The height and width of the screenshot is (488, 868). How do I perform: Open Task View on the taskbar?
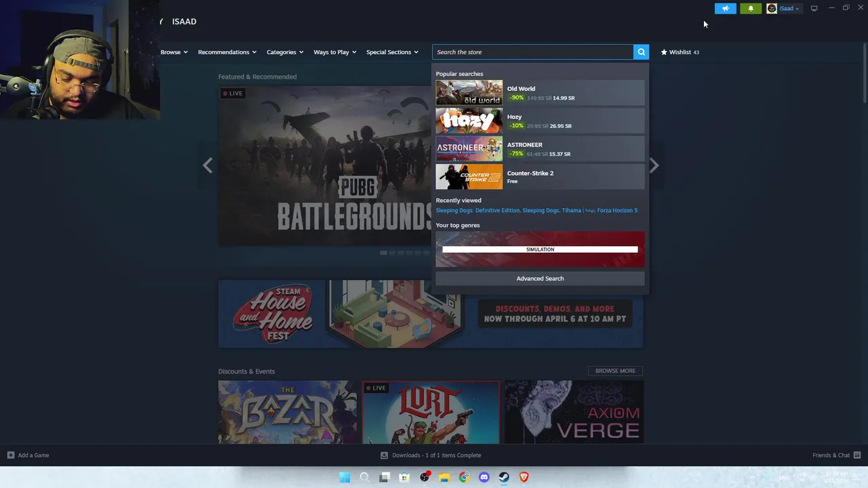coord(384,477)
